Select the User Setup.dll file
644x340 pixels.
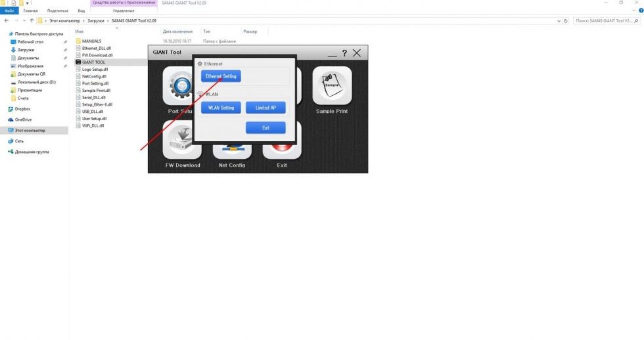94,119
